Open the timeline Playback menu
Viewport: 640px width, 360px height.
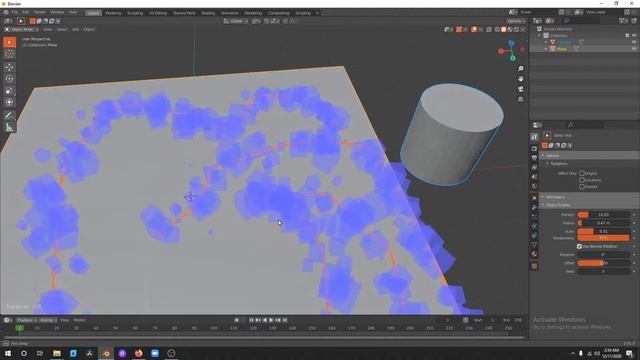pyautogui.click(x=27, y=320)
